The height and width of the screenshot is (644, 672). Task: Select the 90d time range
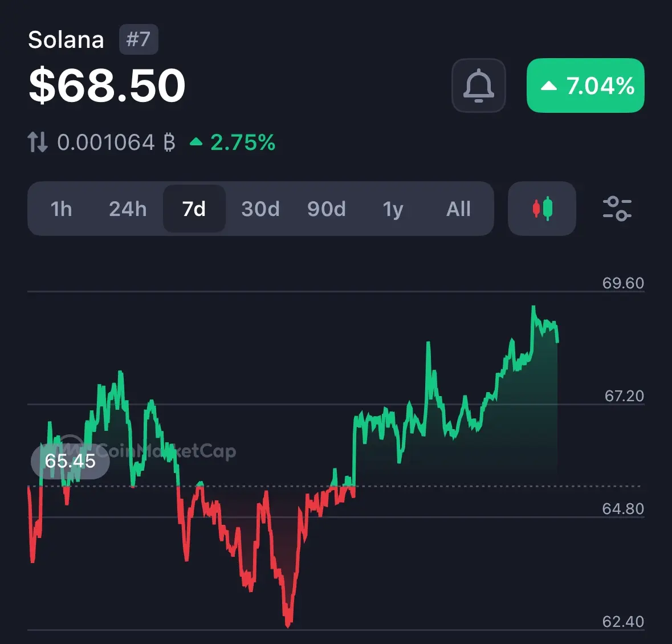coord(326,209)
